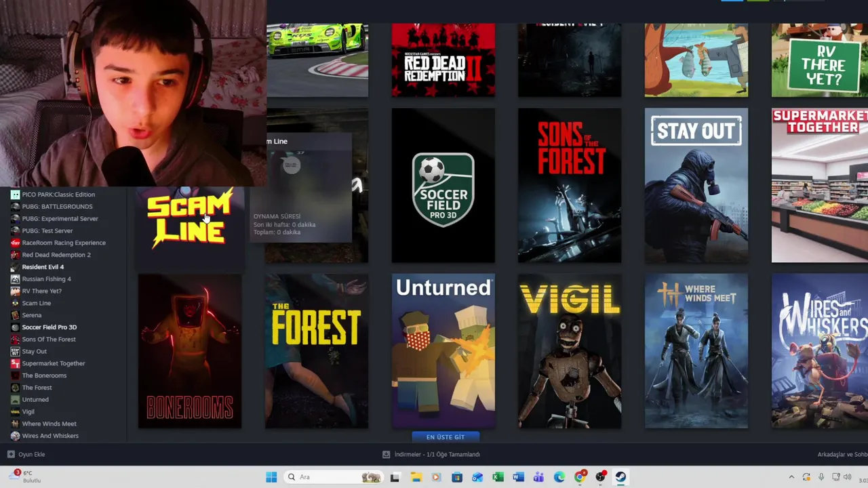The image size is (868, 488).
Task: Click the Supermarket Together ST icon
Action: click(15, 363)
